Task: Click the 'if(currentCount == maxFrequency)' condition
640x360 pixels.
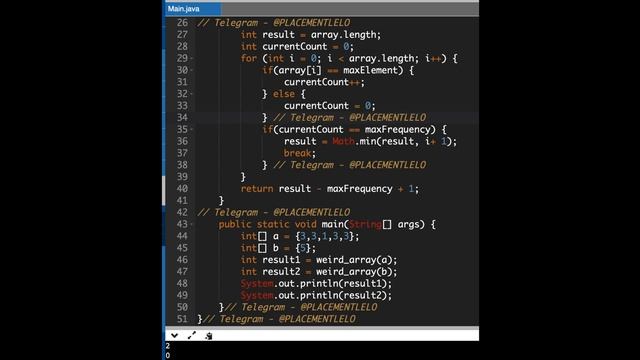Action: pyautogui.click(x=349, y=129)
